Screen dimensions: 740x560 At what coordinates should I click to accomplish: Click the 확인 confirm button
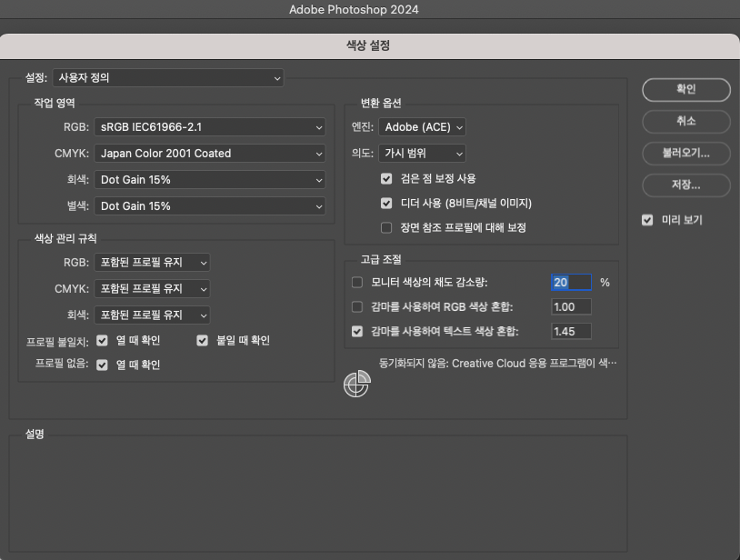[685, 90]
